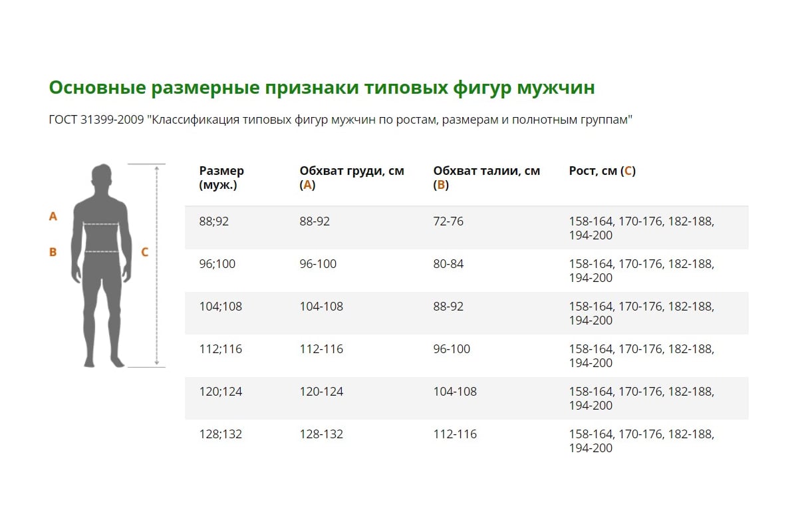Viewport: 798px width, 532px height.
Task: Click the 112;116 size cell
Action: tap(221, 349)
